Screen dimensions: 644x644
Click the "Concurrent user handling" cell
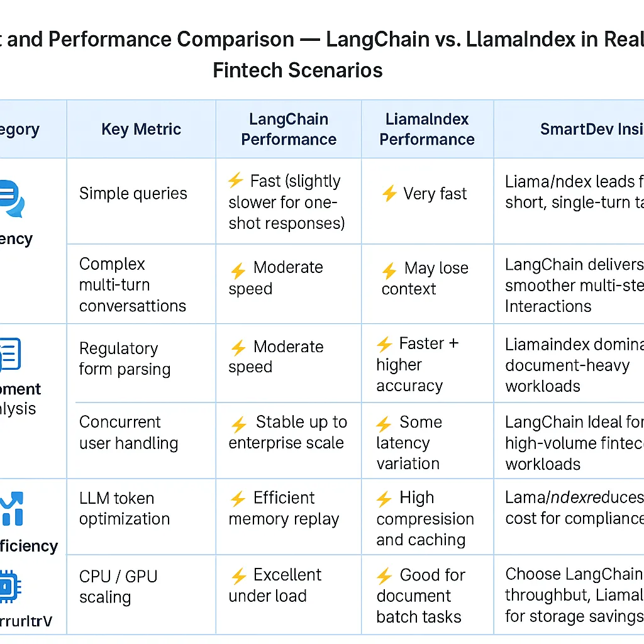[128, 433]
